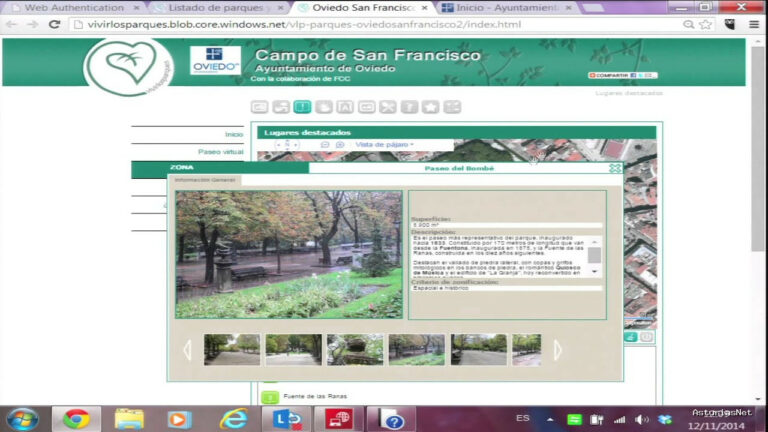Open the thumbnail showing the stone grotto

coord(355,350)
